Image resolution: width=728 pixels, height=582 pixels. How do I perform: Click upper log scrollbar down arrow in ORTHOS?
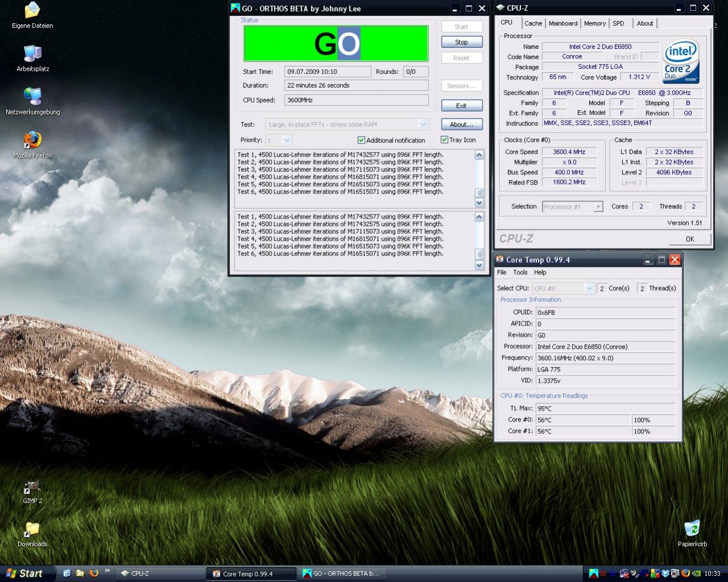(479, 203)
